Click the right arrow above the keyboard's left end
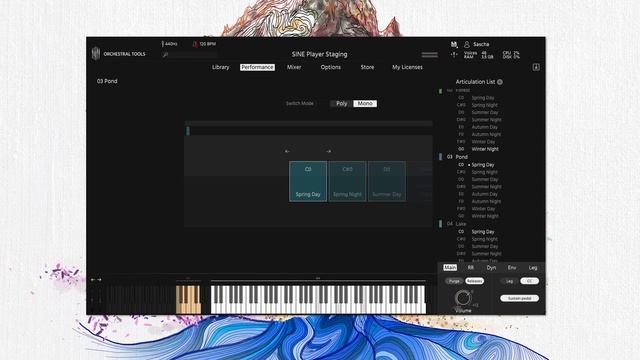The width and height of the screenshot is (640, 360). (99, 280)
